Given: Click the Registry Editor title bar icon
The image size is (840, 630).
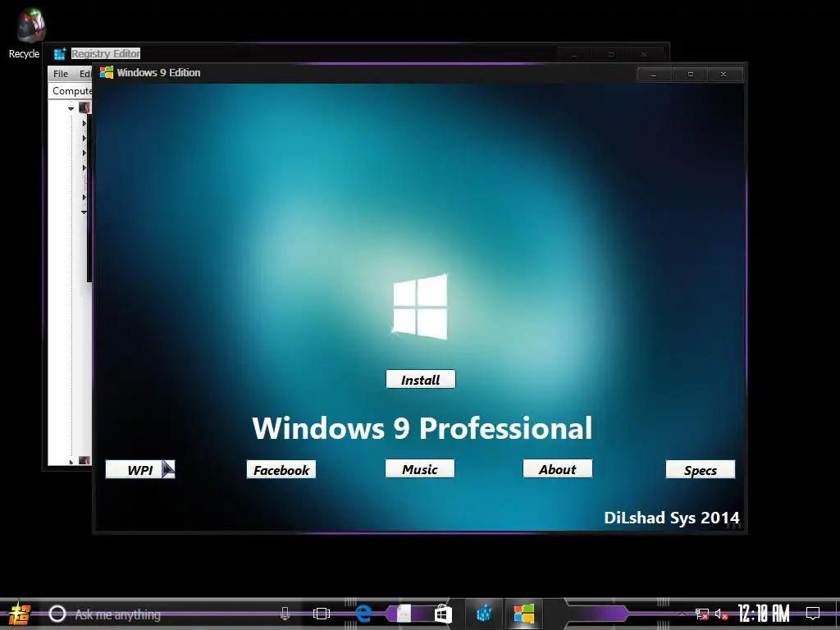Looking at the screenshot, I should coord(59,53).
